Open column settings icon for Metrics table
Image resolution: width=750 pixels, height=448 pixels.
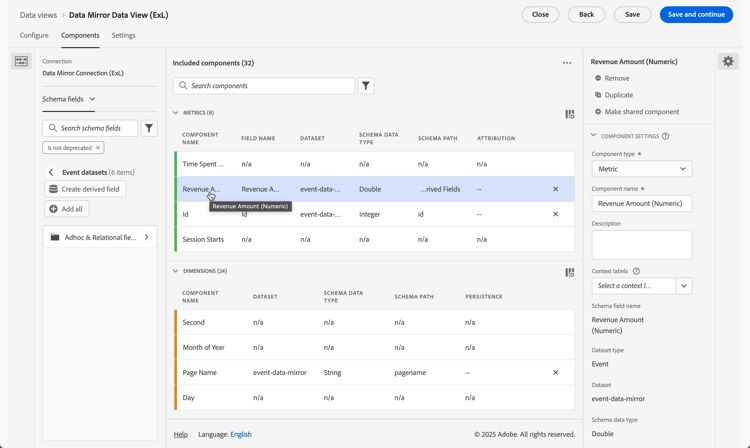pyautogui.click(x=570, y=114)
